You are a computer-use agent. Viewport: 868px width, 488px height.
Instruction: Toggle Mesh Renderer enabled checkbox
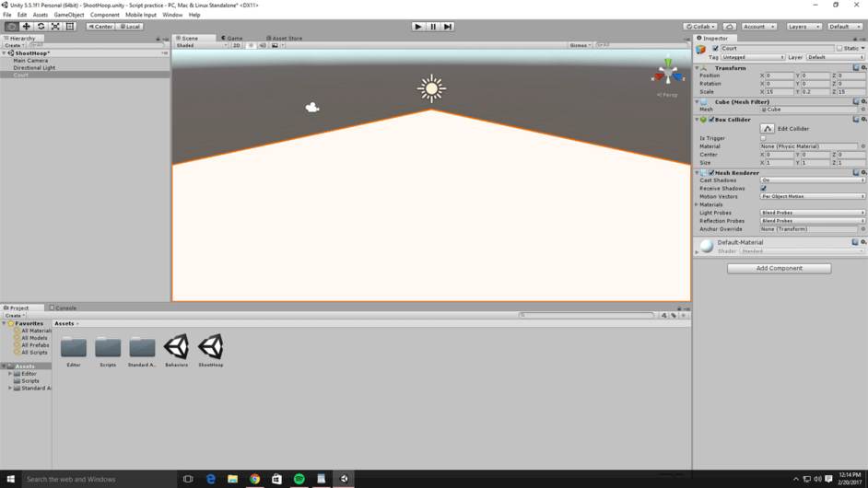point(711,172)
